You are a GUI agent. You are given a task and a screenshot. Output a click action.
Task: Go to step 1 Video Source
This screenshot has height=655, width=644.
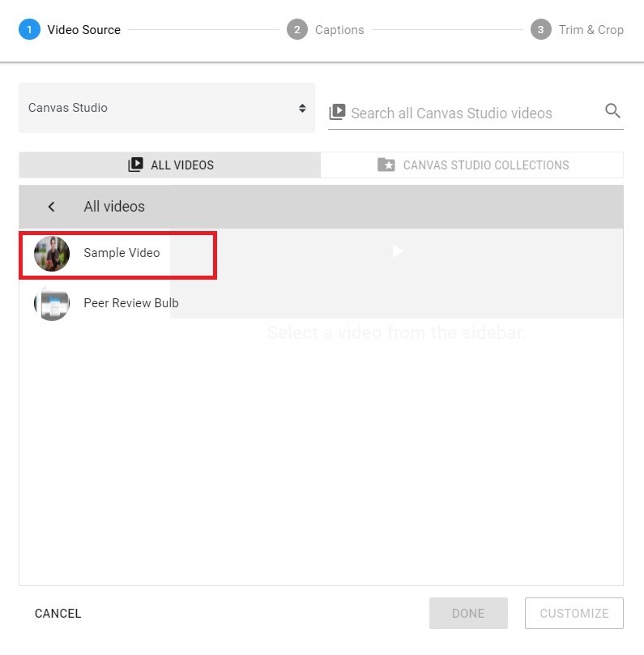coord(70,30)
